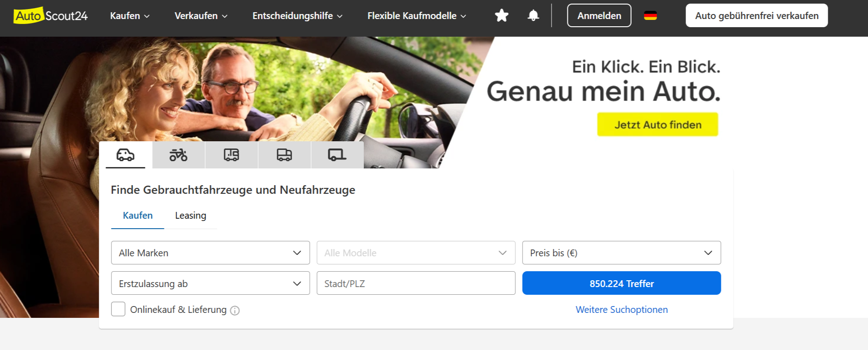Change language via the German flag
The image size is (868, 350).
coord(650,15)
